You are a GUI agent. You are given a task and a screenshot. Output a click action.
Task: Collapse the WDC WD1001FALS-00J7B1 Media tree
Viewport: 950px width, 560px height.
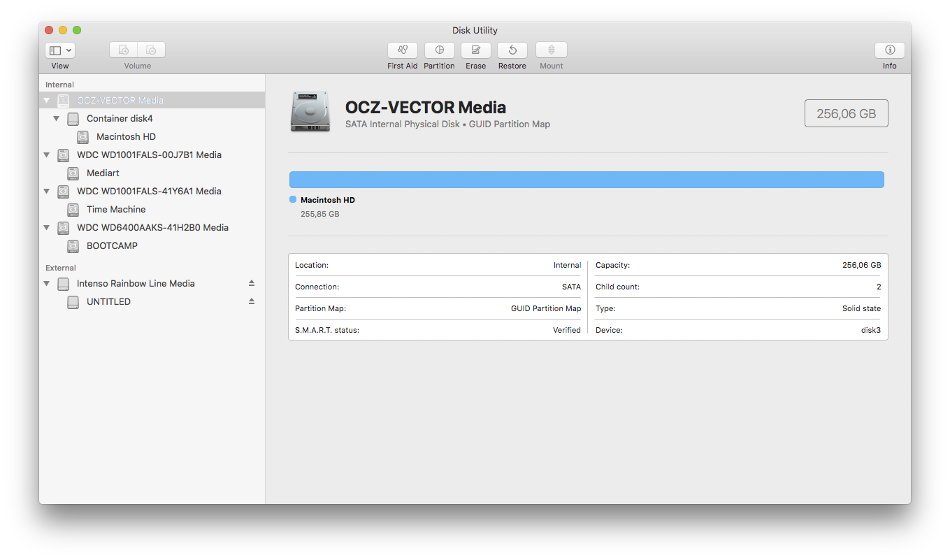(x=47, y=155)
